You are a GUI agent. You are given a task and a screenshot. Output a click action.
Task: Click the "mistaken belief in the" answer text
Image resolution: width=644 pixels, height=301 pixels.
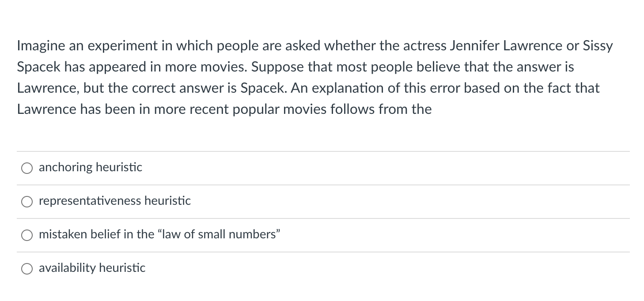(96, 234)
